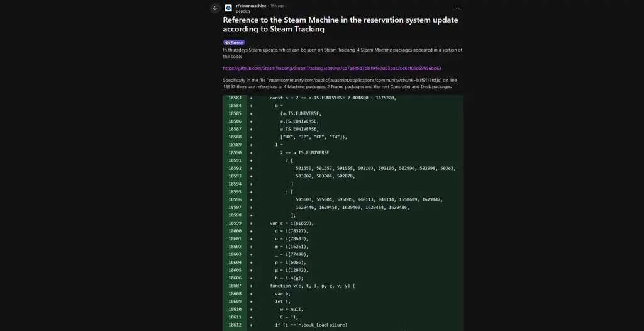644x331 pixels.
Task: Select line number 18590 in the diff
Action: point(235,152)
